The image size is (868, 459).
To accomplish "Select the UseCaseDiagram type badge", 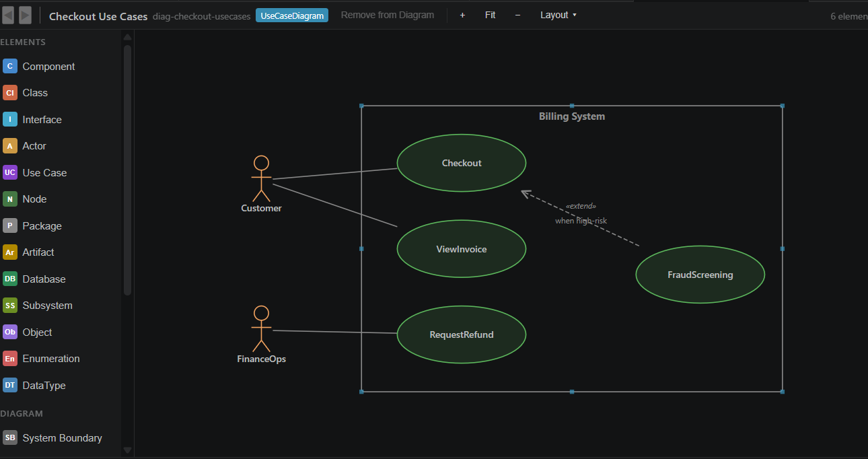I will pyautogui.click(x=291, y=14).
